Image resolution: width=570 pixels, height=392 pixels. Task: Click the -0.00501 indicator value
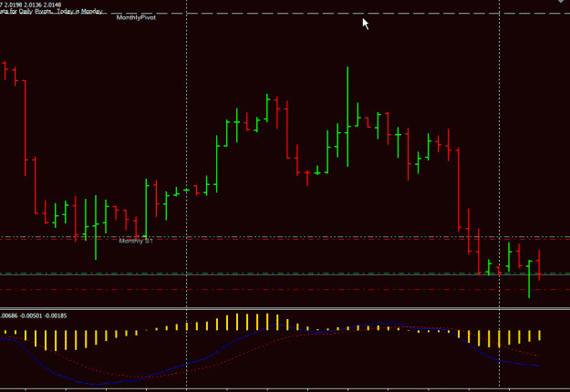31,316
